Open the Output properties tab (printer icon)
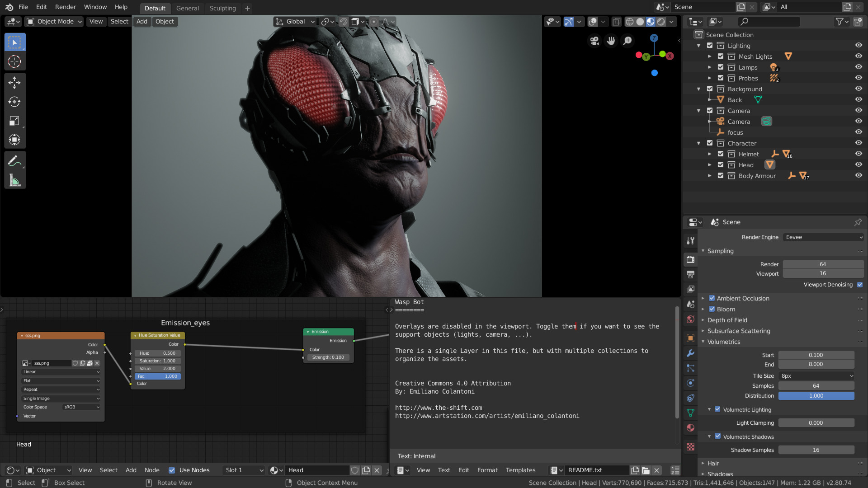 690,274
